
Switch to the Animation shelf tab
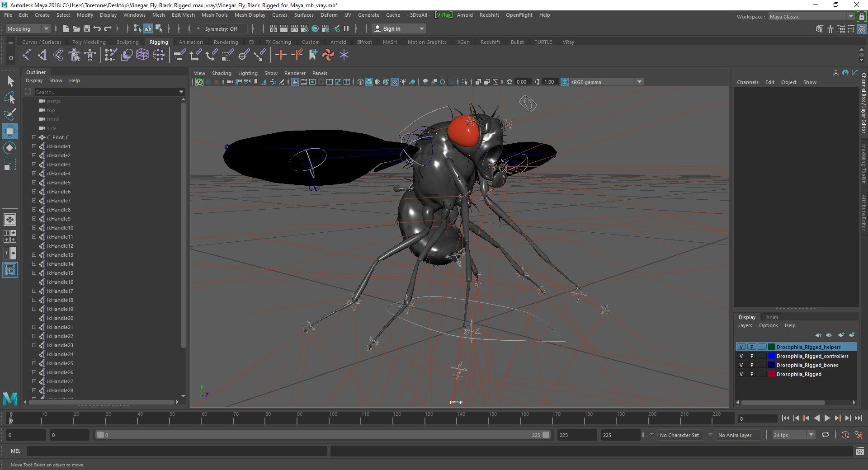[x=191, y=42]
